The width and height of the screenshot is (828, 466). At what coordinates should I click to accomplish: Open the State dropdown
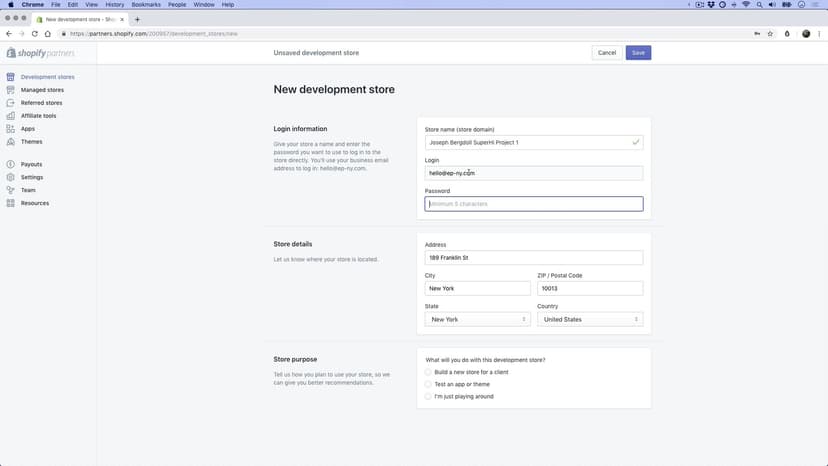[x=477, y=320]
